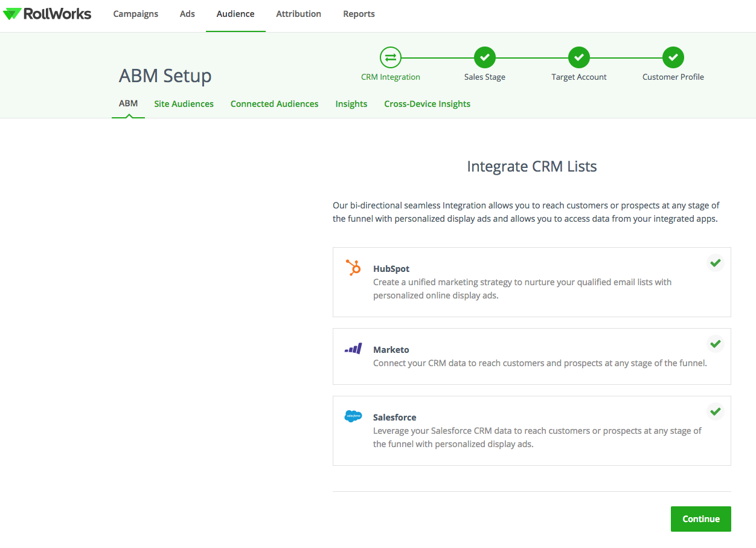This screenshot has height=548, width=756.
Task: Click the Sales Stage step checkmark icon
Action: (484, 57)
